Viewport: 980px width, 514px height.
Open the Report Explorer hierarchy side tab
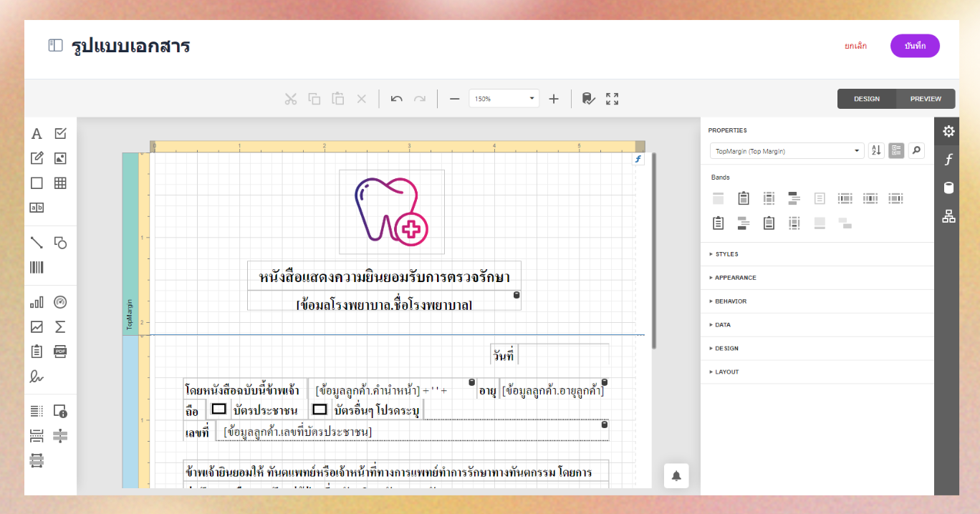coord(948,216)
